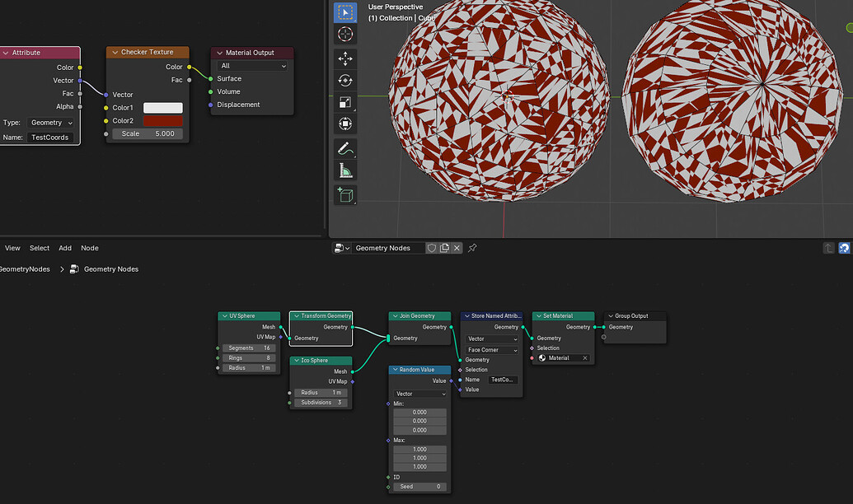Click the Radius field in the UV Sphere node
The image size is (853, 504).
(249, 368)
